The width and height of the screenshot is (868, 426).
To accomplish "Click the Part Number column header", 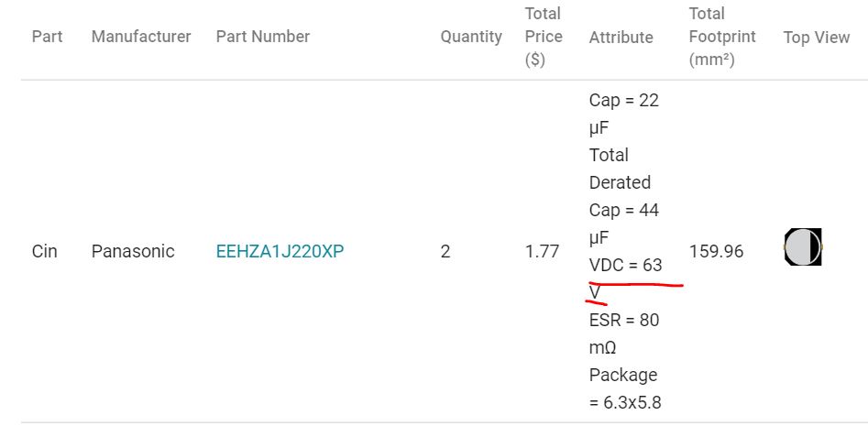I will [x=263, y=37].
